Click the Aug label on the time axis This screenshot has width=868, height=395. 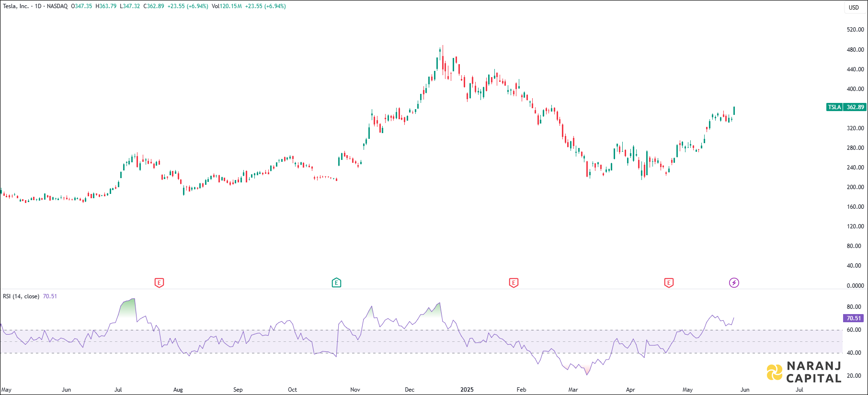tap(178, 390)
